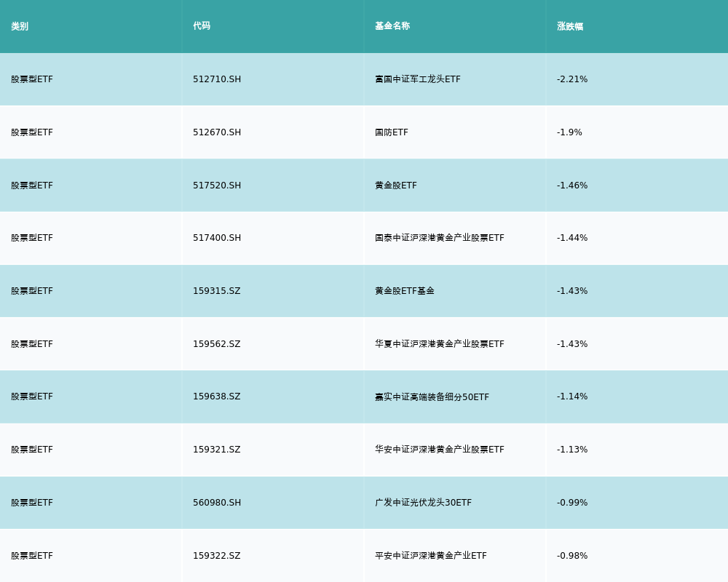Click -1.43% in the 159562.SZ row

coord(572,344)
